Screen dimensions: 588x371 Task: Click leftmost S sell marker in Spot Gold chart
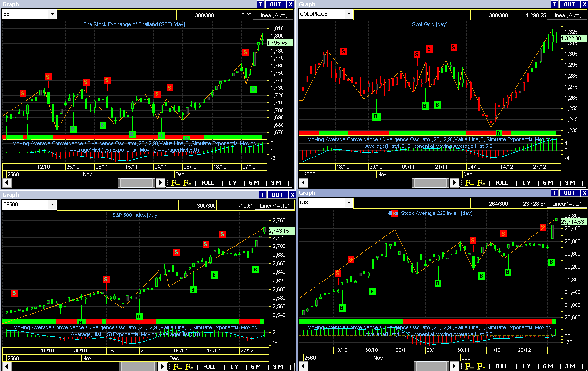[343, 51]
